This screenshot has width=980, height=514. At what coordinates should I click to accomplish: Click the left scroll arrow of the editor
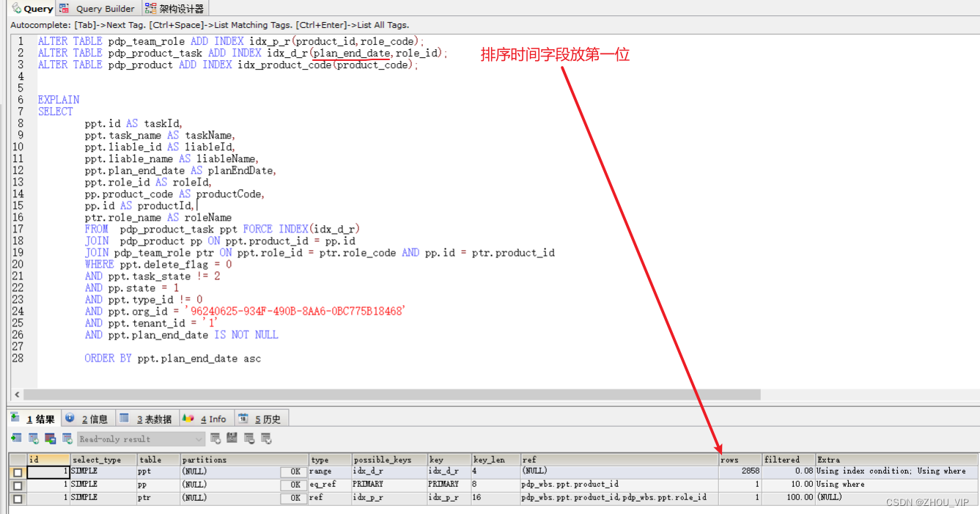point(17,394)
